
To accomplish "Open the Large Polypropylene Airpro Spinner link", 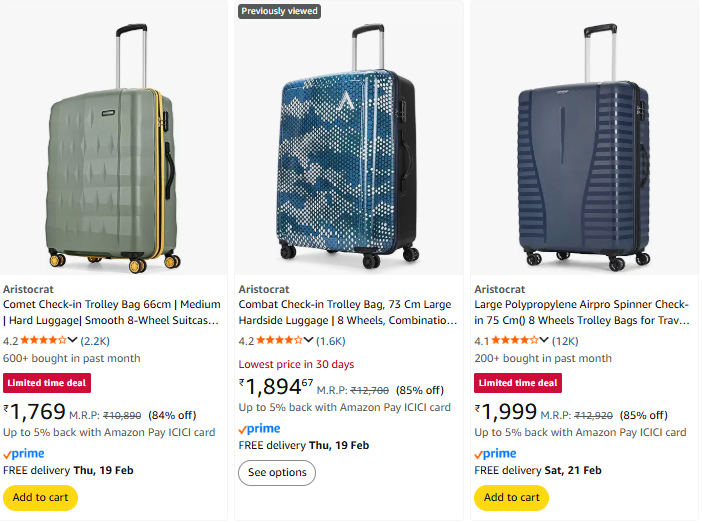I will (x=582, y=312).
